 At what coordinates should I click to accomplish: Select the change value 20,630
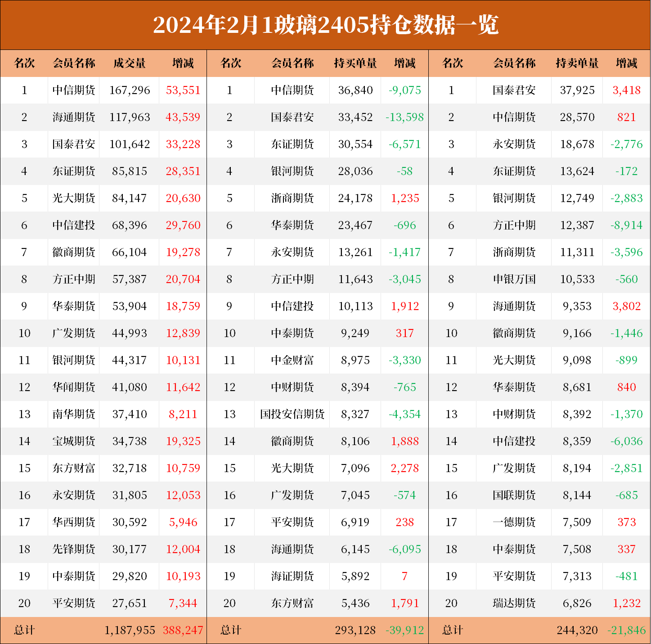183,198
